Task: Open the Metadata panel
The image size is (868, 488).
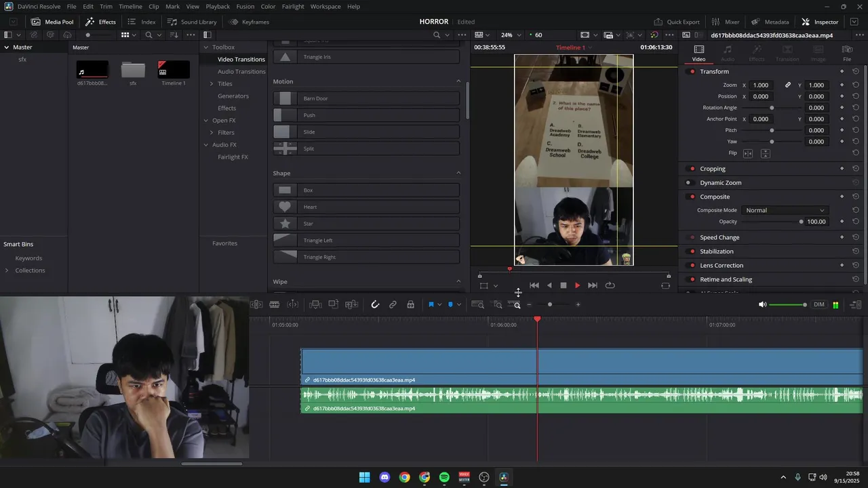Action: (770, 22)
